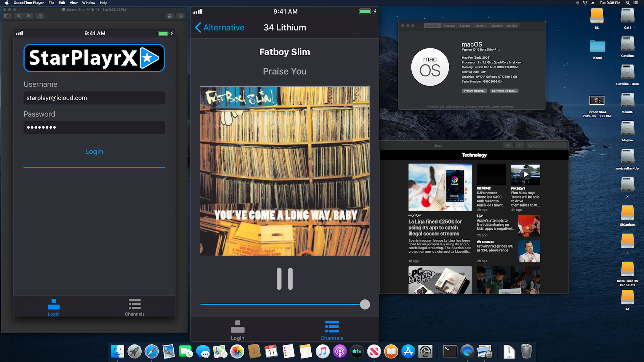Open Terminal from the Dock
This screenshot has width=644, height=362.
point(450,351)
